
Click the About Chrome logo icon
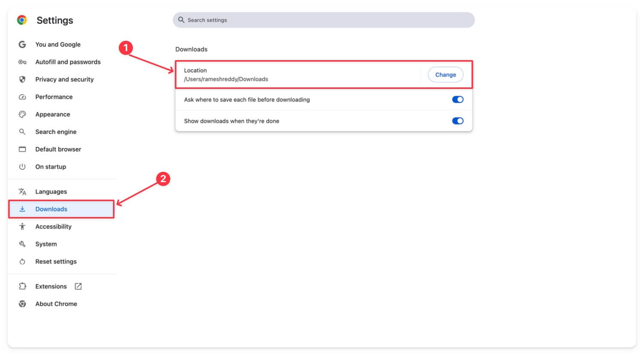22,303
